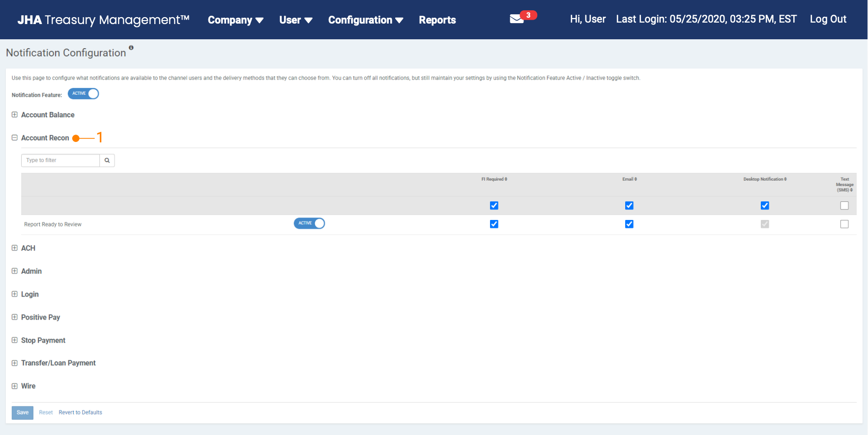Click the info icon beside Notification Configuration
Viewport: 868px width, 435px height.
pyautogui.click(x=131, y=48)
